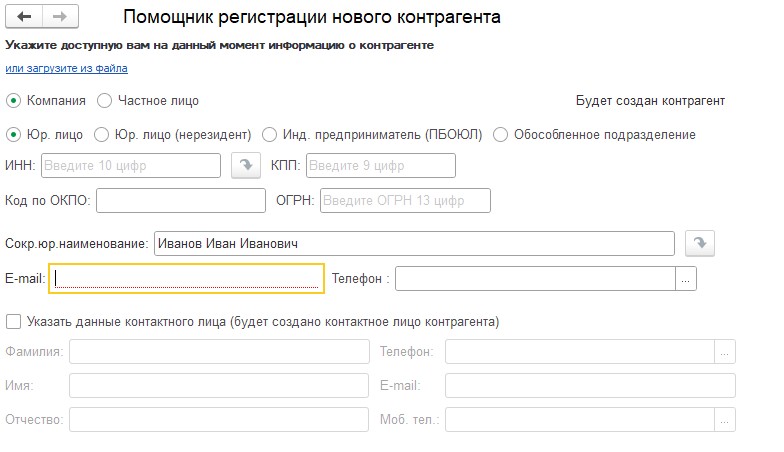Viewport: 784px width, 452px height.
Task: Click into the ИНН input field
Action: pyautogui.click(x=131, y=166)
